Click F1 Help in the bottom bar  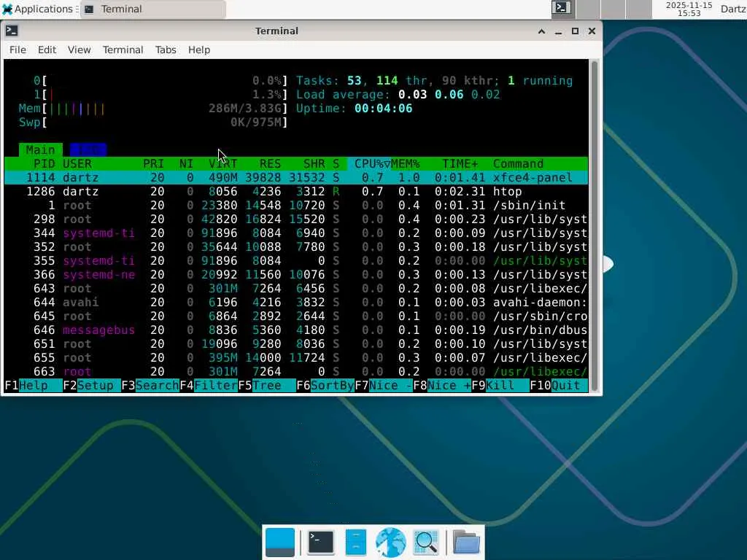34,385
